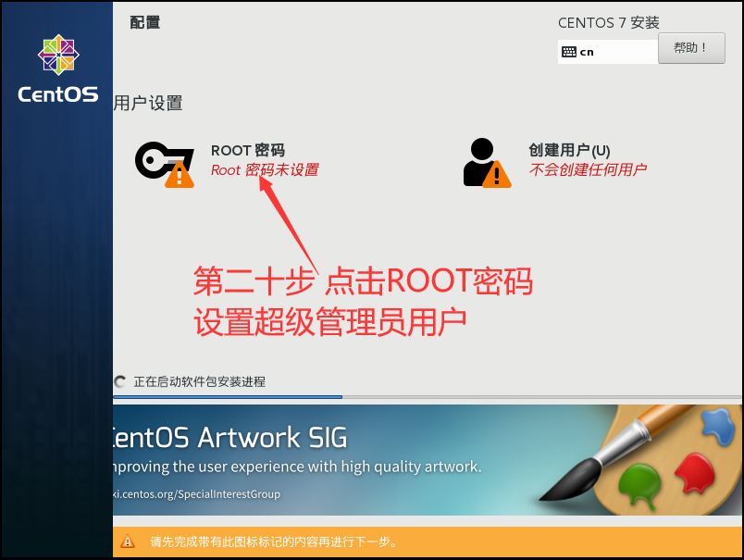Click '正在启动软件包安装进程' status text

200,381
